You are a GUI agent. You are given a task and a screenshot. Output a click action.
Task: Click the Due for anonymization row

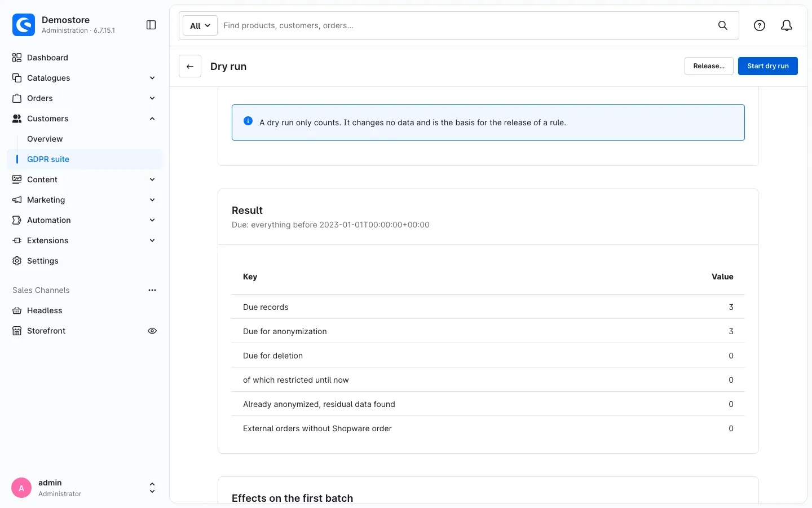[488, 331]
